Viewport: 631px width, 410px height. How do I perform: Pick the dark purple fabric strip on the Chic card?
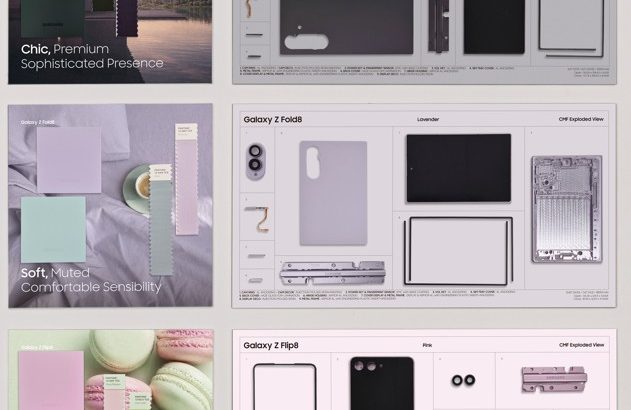[127, 18]
